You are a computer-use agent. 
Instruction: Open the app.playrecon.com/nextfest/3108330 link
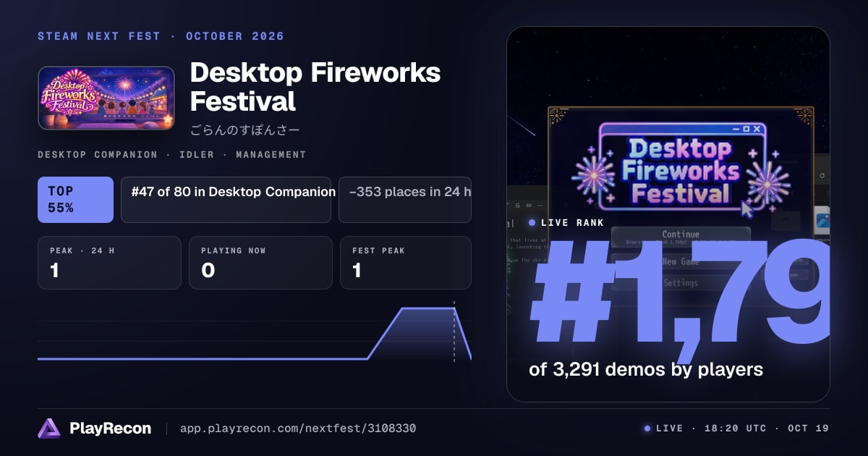coord(297,428)
